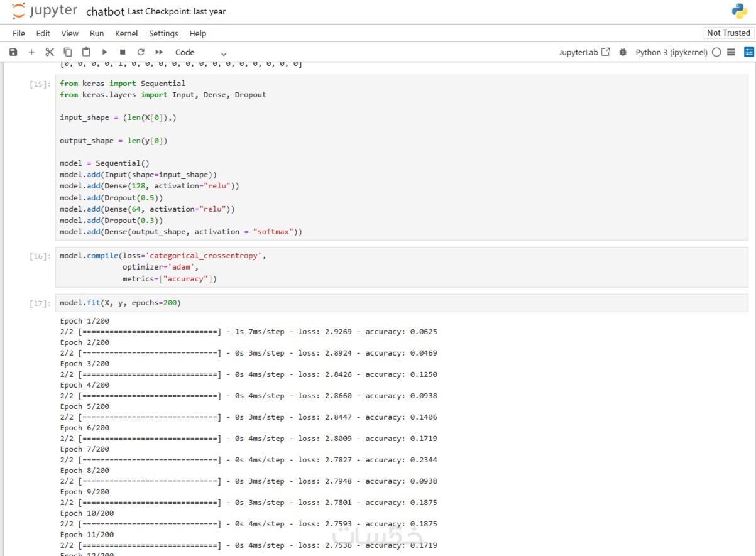Open the Settings menu

click(163, 33)
